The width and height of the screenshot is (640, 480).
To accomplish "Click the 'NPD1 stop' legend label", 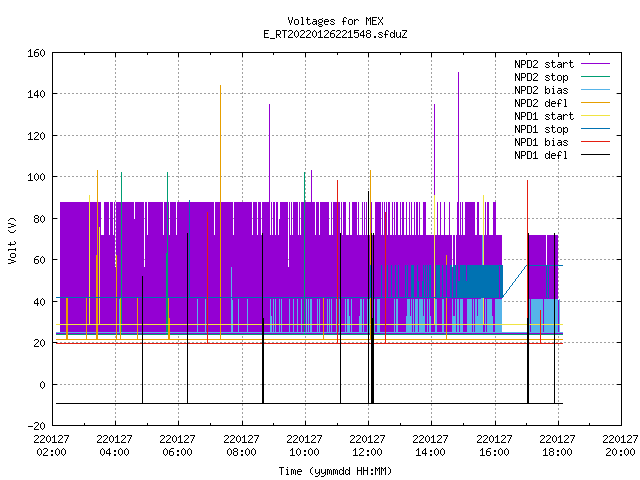I will pos(541,129).
